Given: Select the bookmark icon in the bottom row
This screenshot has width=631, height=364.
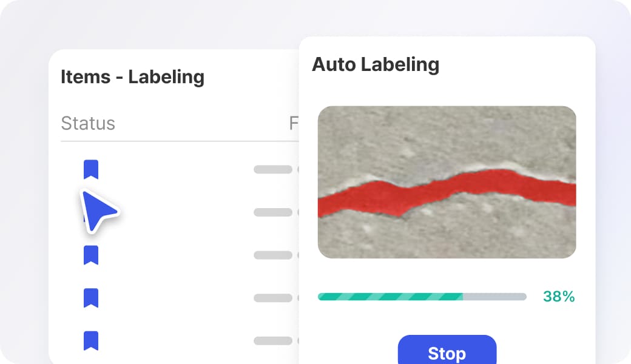Looking at the screenshot, I should (x=91, y=341).
